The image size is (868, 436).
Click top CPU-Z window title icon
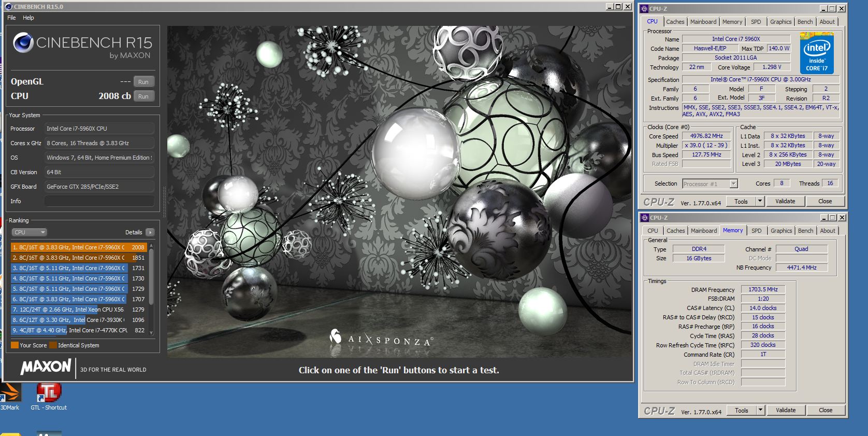(x=644, y=9)
